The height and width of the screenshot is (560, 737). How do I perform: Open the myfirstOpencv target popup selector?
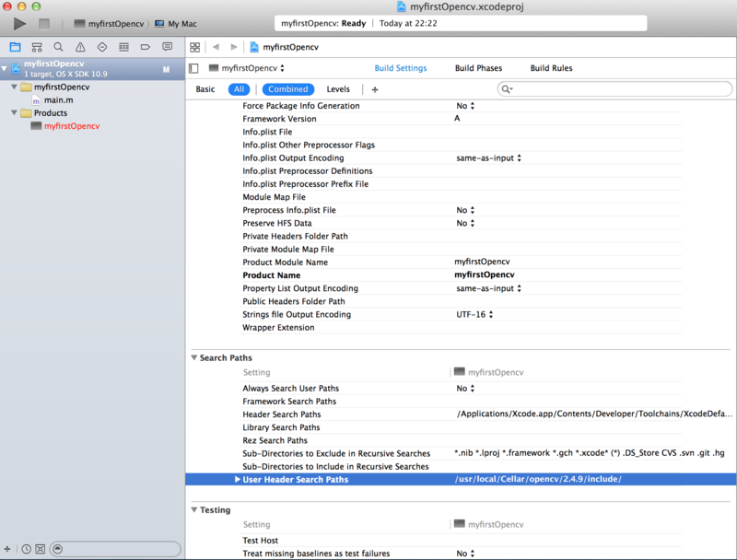click(246, 68)
